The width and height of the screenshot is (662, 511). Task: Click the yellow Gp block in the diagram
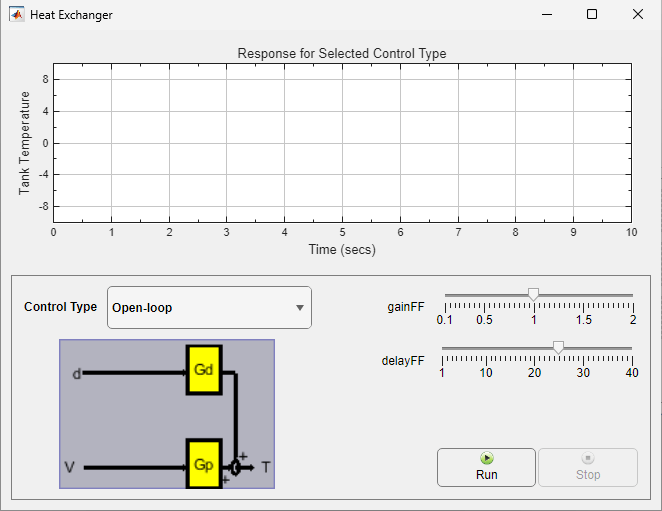[204, 466]
